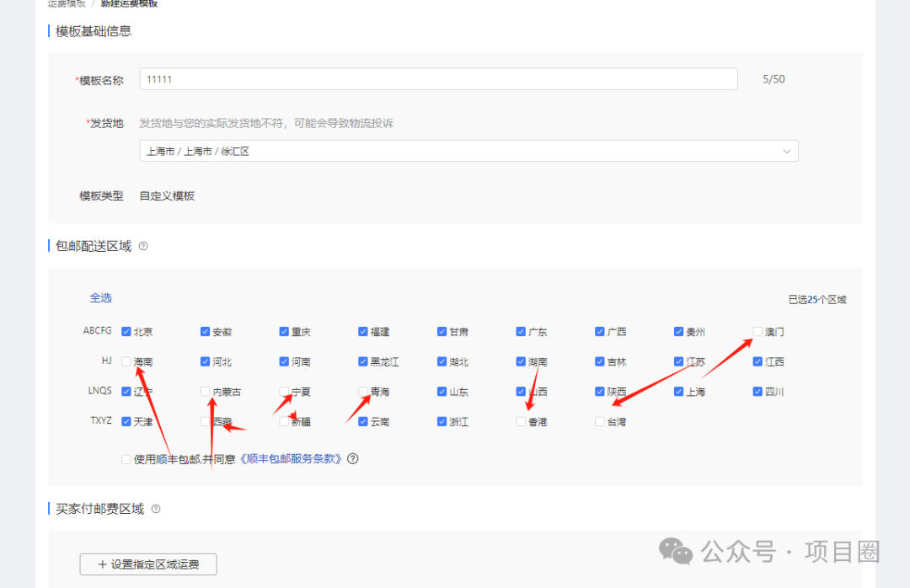Check the 台湾 checkbox
Image resolution: width=910 pixels, height=588 pixels.
tap(599, 421)
